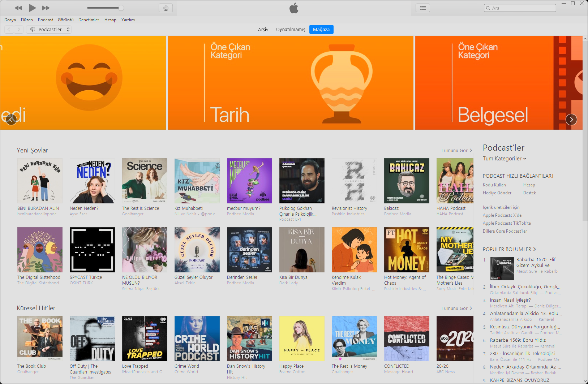Open the Crime World Podcast cover
This screenshot has height=384, width=588.
coord(197,338)
